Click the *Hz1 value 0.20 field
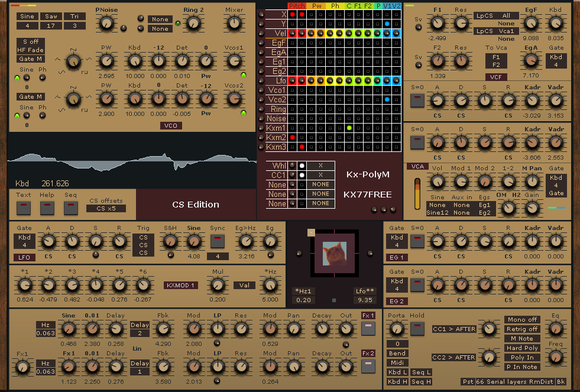 [x=303, y=300]
